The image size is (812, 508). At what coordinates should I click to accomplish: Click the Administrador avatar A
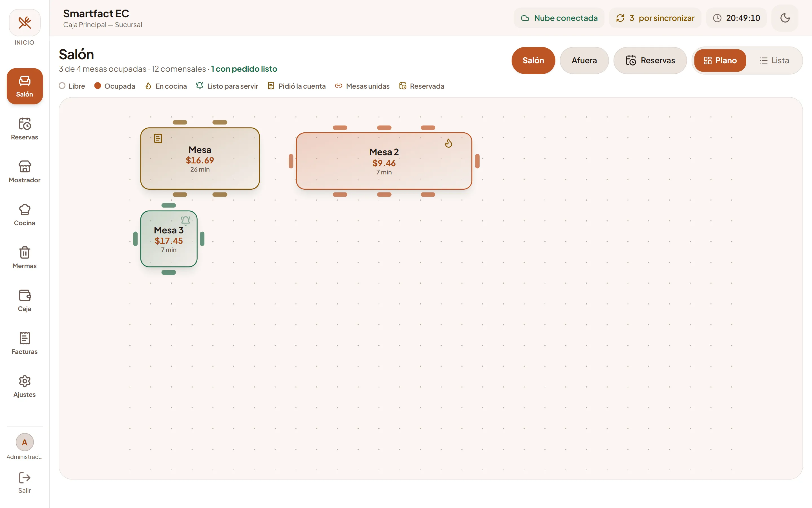pyautogui.click(x=25, y=442)
